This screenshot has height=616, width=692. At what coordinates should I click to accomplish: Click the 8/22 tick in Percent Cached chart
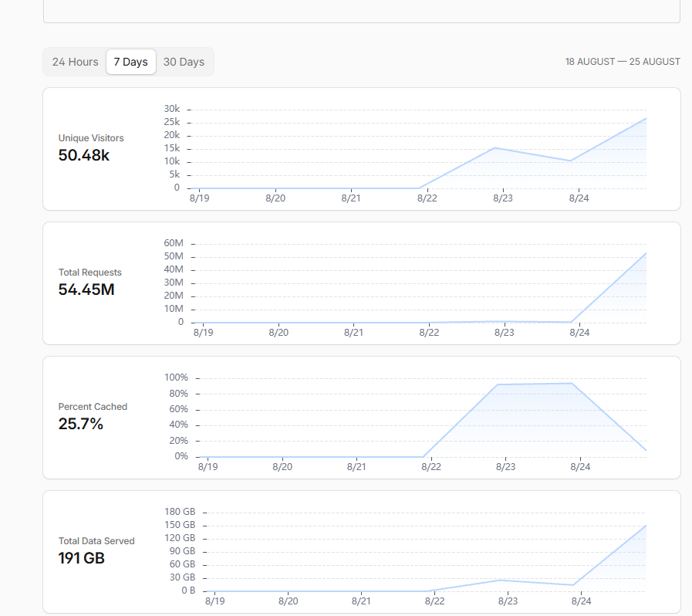(x=431, y=467)
